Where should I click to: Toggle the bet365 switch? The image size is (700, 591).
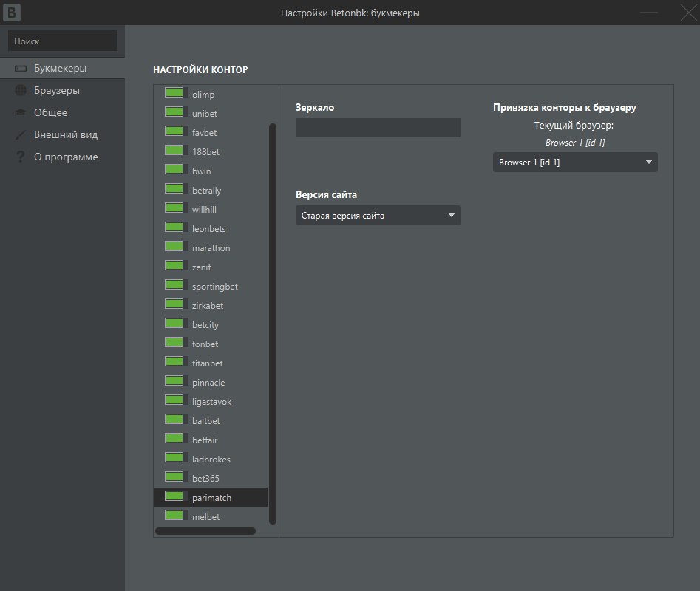point(176,476)
